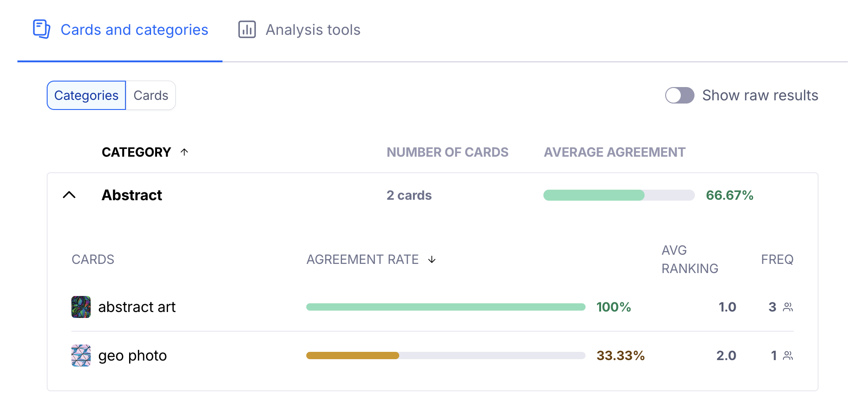Image resolution: width=868 pixels, height=394 pixels.
Task: Select the Categories view option
Action: (x=87, y=95)
